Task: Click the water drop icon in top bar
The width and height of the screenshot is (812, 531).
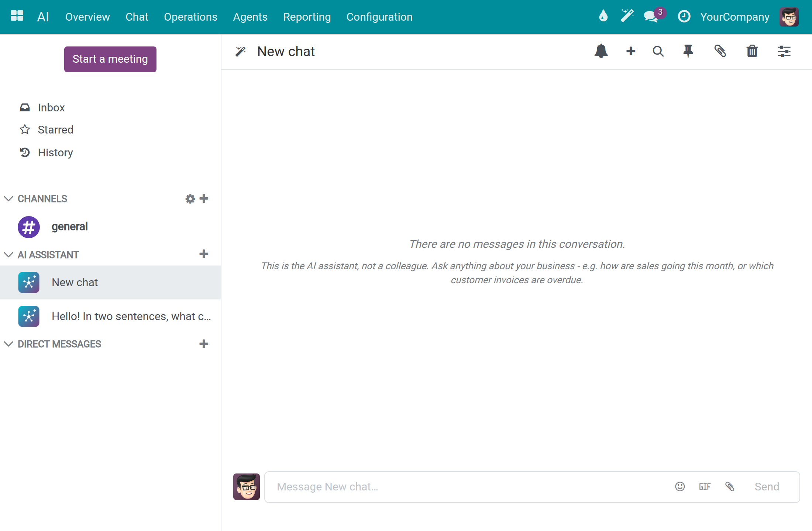Action: click(x=603, y=17)
